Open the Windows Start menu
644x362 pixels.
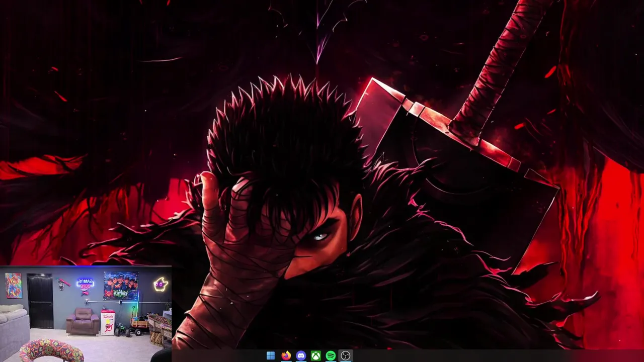[271, 356]
